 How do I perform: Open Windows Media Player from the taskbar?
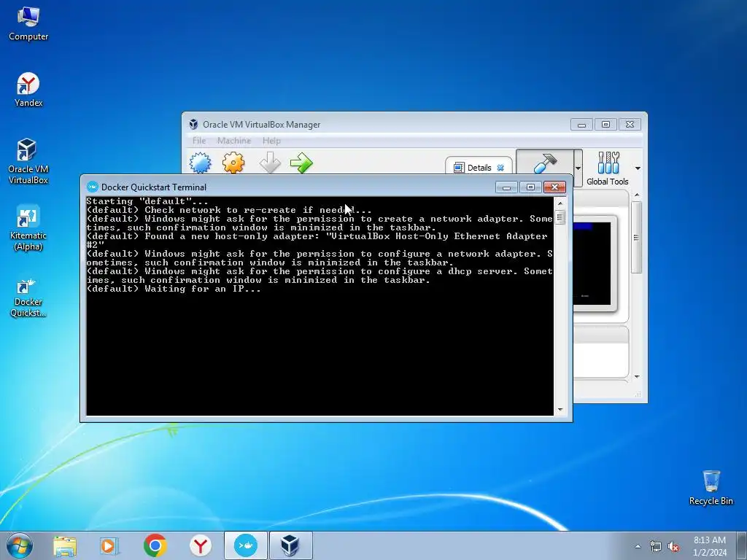coord(109,545)
